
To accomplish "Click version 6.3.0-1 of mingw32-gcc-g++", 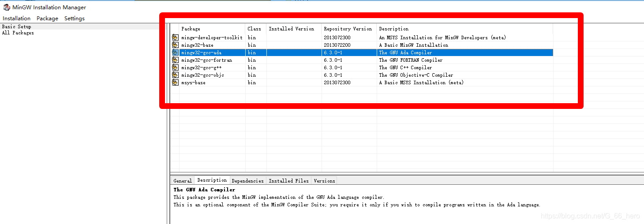I will [333, 67].
